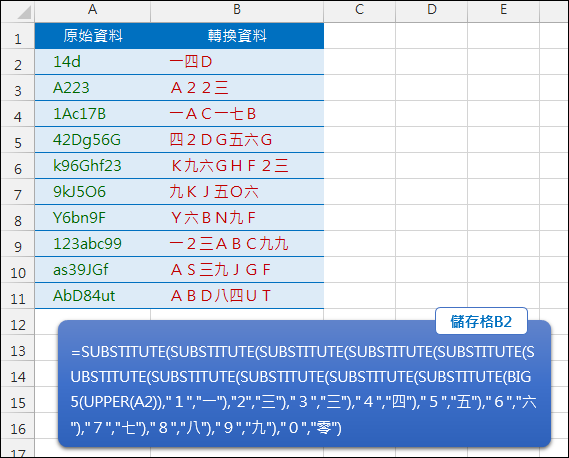Viewport: 569px width, 458px height.
Task: Select column D header
Action: (x=431, y=11)
